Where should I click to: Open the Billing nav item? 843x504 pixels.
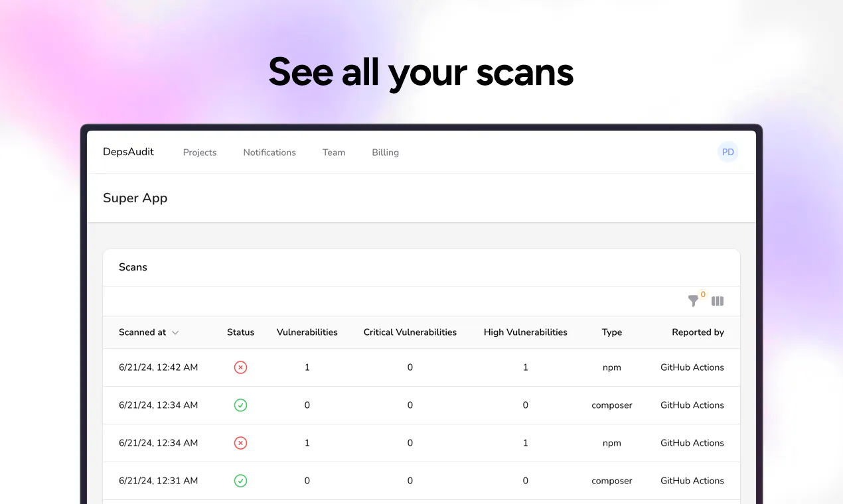(385, 153)
